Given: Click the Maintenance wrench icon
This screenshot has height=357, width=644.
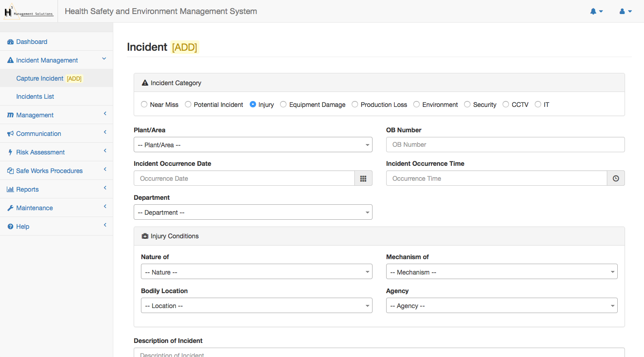Looking at the screenshot, I should 10,208.
